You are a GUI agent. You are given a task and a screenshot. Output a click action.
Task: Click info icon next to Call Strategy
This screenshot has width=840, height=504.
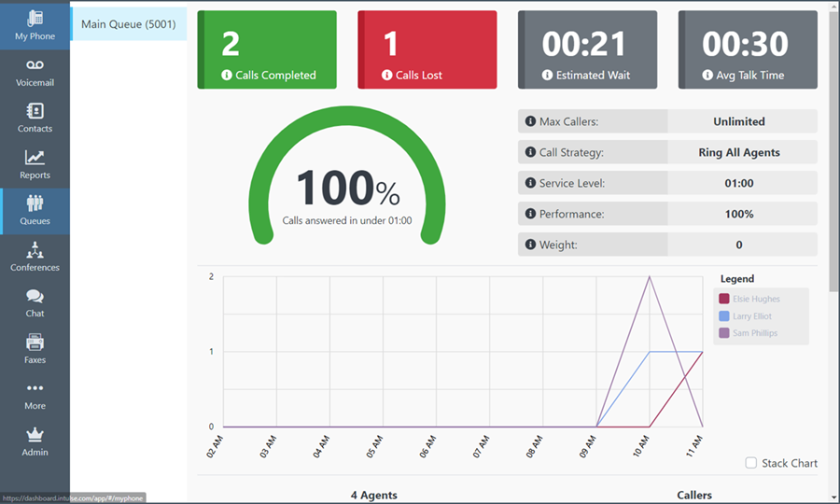click(x=531, y=152)
